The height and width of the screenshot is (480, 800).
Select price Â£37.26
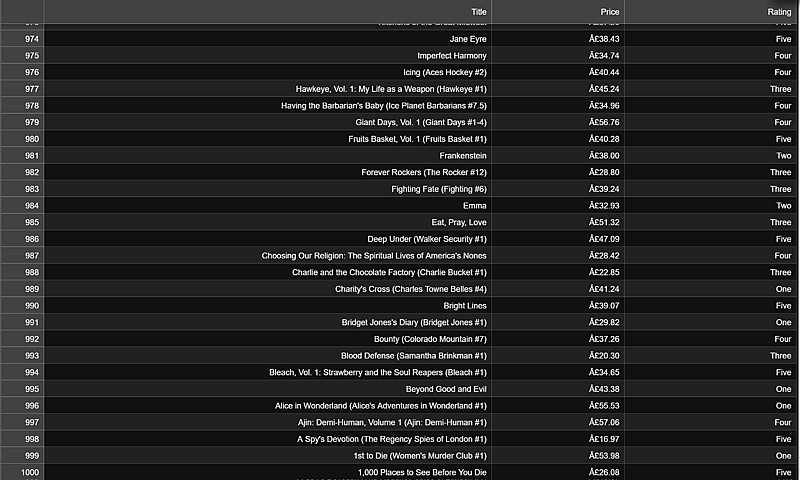pos(558,339)
